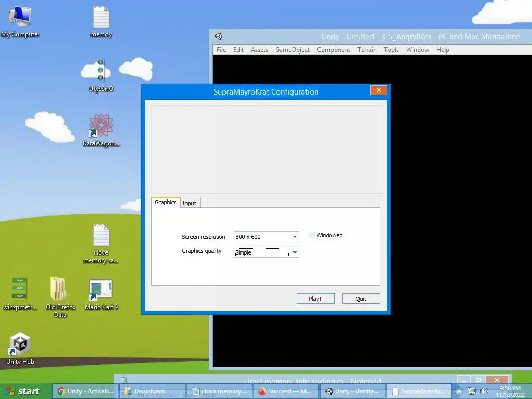The height and width of the screenshot is (399, 532).
Task: Open the GameObject menu in Unity
Action: click(x=292, y=50)
